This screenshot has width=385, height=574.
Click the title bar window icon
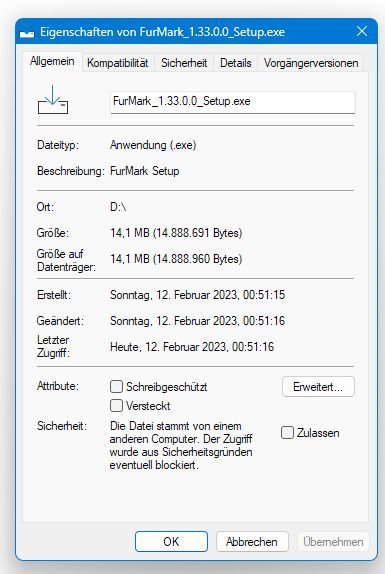coord(27,33)
